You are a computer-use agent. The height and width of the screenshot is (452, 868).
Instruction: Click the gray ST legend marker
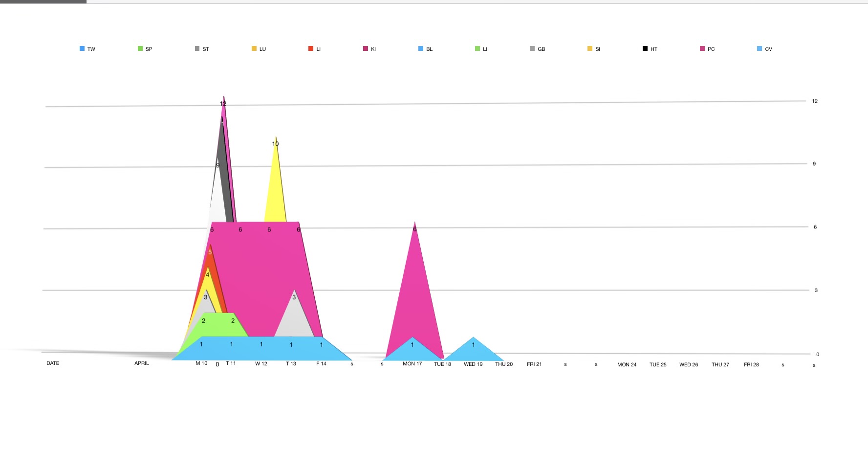pos(197,48)
